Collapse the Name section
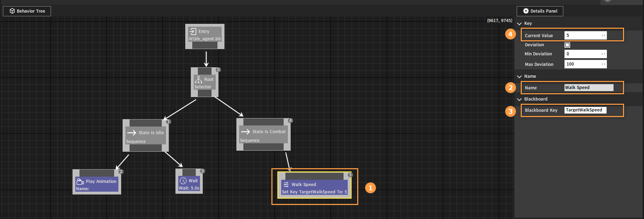This screenshot has width=644, height=219. pos(519,77)
